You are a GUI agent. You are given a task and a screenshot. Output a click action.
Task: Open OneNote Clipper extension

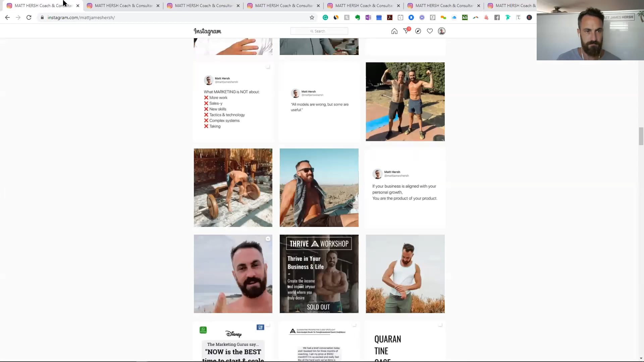(368, 17)
